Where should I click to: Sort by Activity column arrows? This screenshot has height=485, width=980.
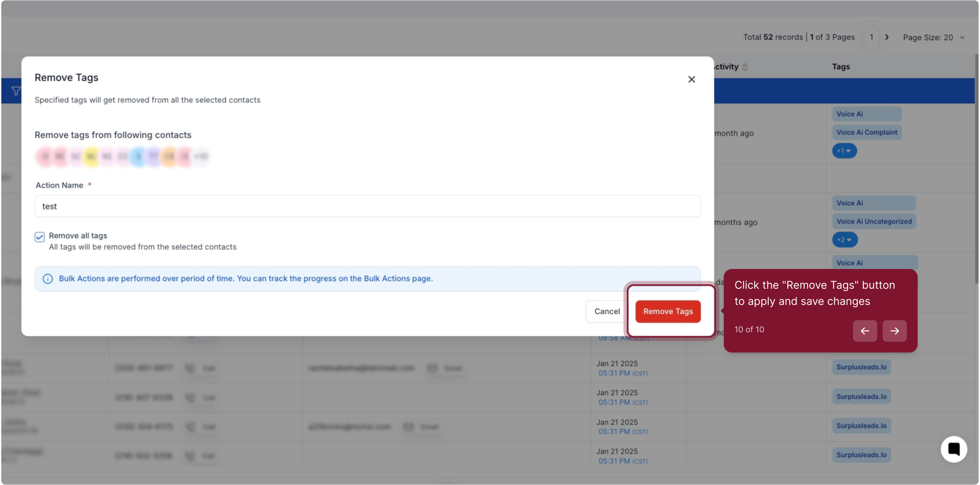click(x=745, y=67)
